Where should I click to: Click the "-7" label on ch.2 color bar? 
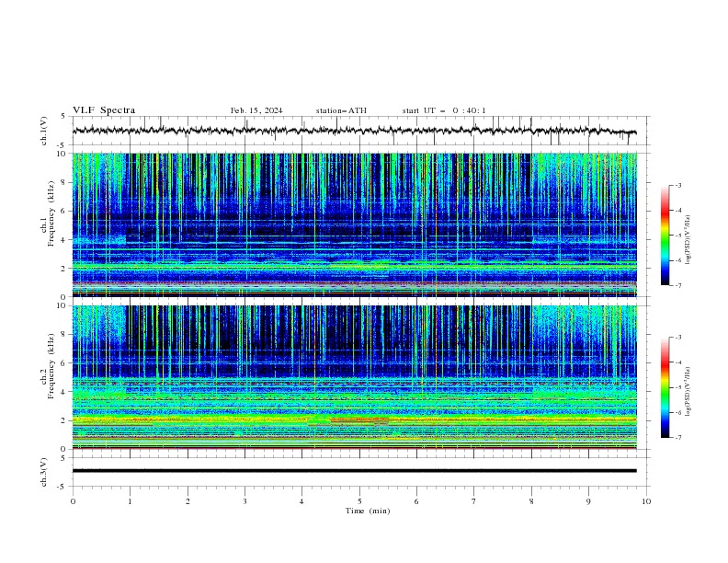(678, 437)
